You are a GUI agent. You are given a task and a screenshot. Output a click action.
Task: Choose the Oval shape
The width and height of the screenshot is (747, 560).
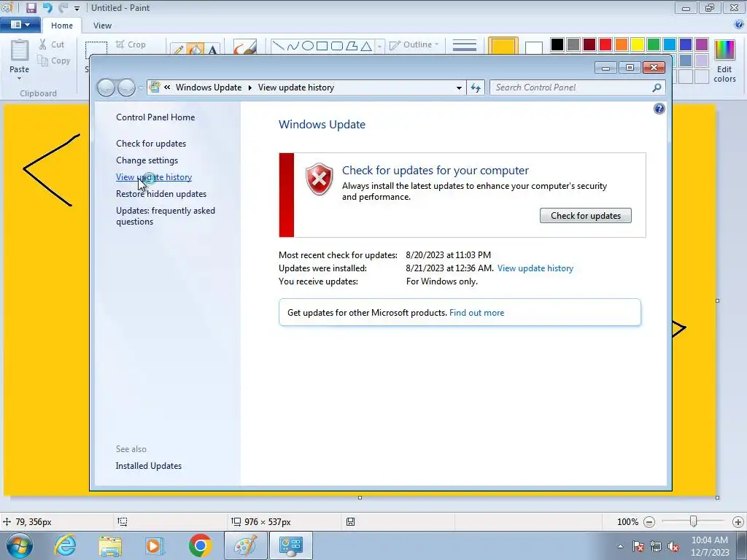click(308, 46)
